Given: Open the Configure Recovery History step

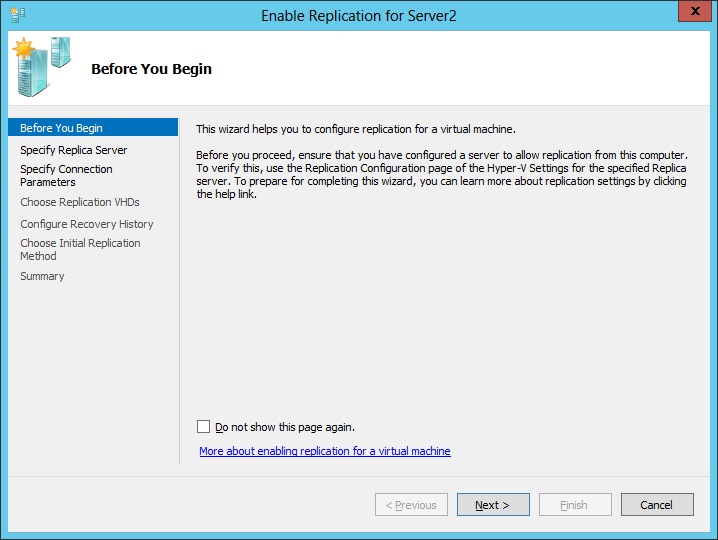Looking at the screenshot, I should click(87, 224).
